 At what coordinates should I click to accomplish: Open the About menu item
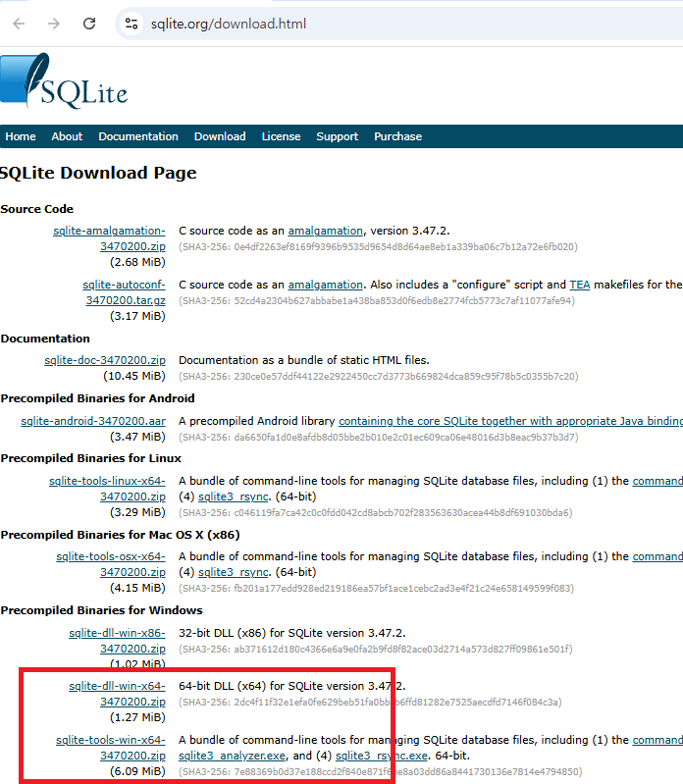click(x=67, y=136)
